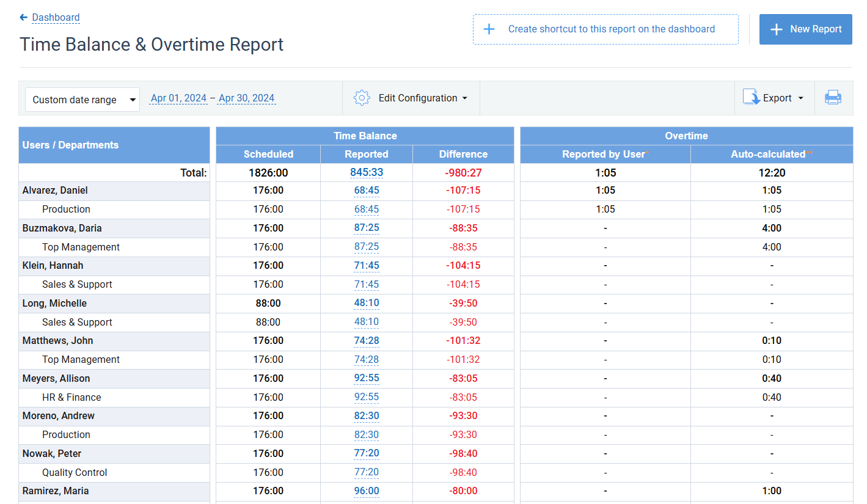Change end date Apr 30, 2024
The image size is (867, 504).
coord(247,98)
